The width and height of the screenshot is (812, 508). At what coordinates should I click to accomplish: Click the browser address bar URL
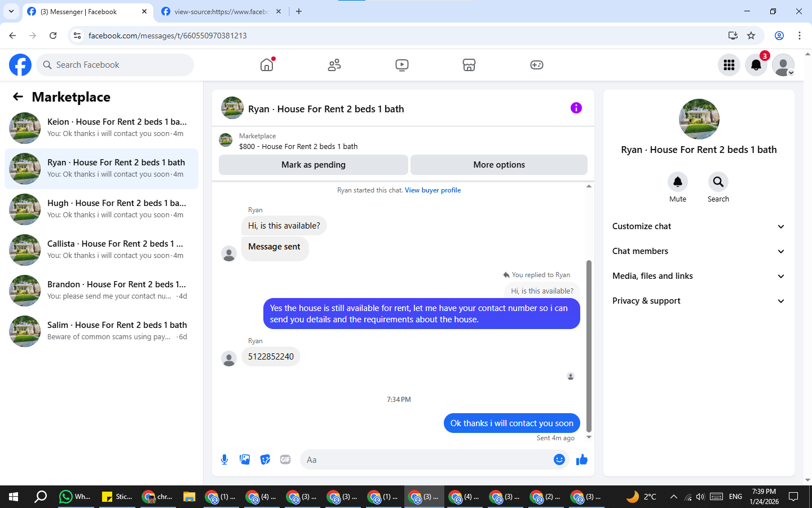pyautogui.click(x=167, y=36)
